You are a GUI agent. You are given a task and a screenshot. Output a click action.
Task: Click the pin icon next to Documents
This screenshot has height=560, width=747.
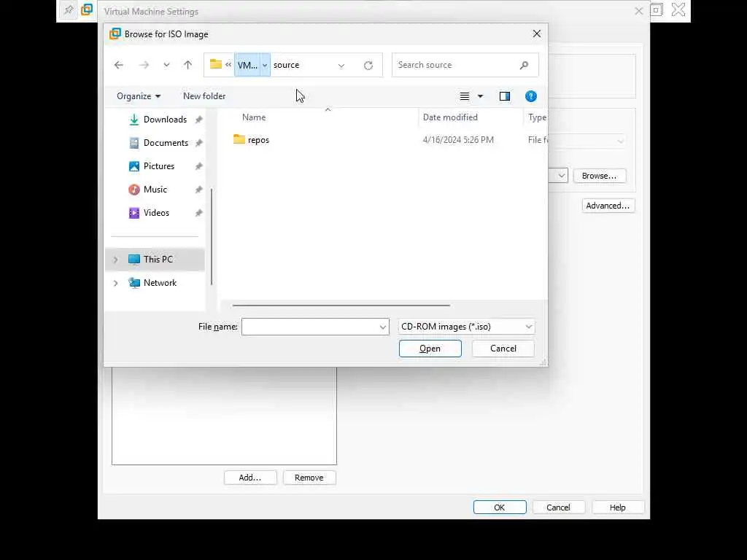[x=198, y=143]
